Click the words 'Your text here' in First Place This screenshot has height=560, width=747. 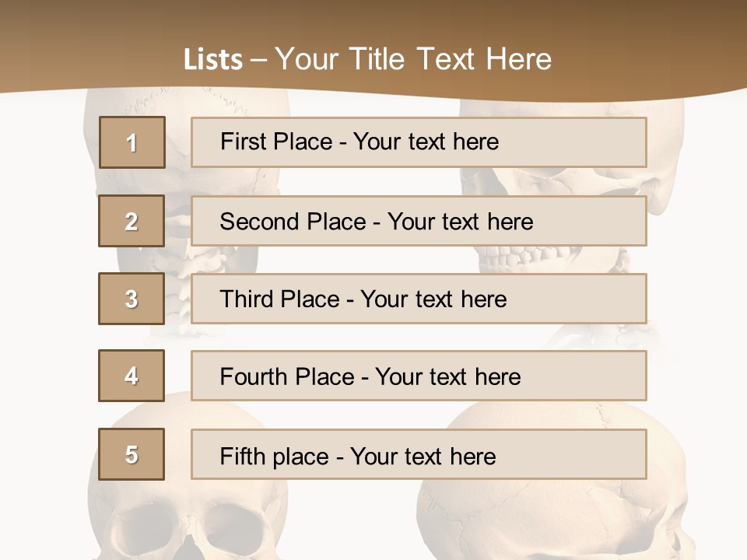coord(426,142)
